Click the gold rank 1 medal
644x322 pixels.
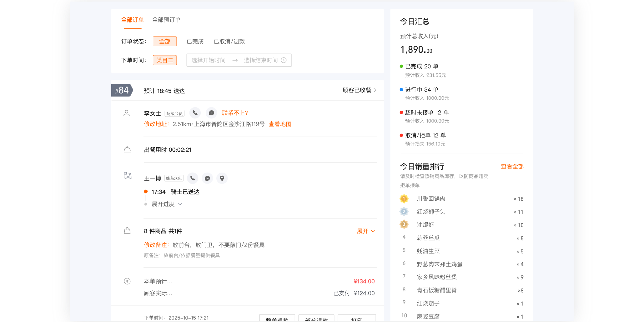(x=404, y=199)
